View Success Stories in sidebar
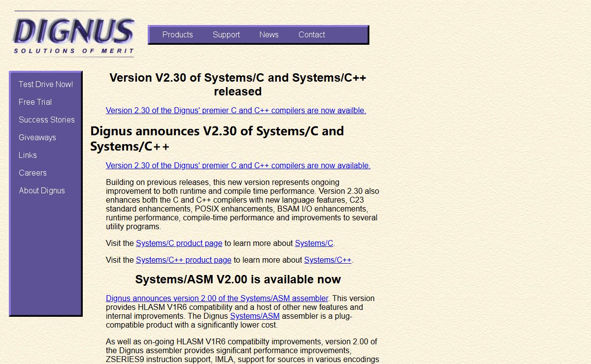Screen dimensions: 591x364 click(47, 120)
